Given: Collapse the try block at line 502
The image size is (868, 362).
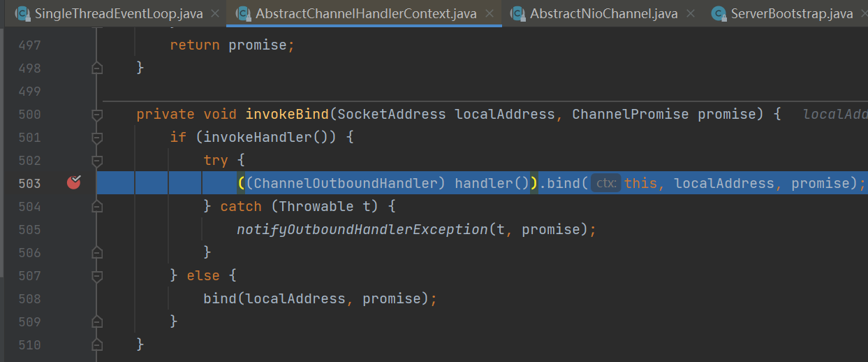Looking at the screenshot, I should pyautogui.click(x=97, y=161).
